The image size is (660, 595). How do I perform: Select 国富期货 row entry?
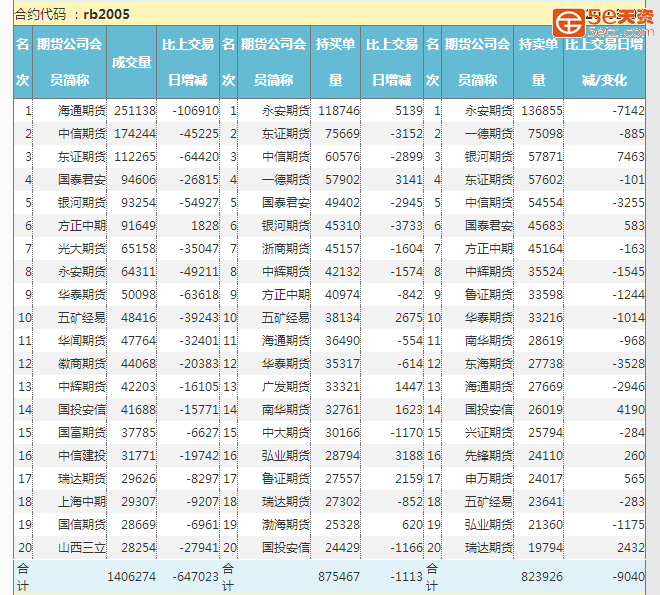(x=82, y=433)
